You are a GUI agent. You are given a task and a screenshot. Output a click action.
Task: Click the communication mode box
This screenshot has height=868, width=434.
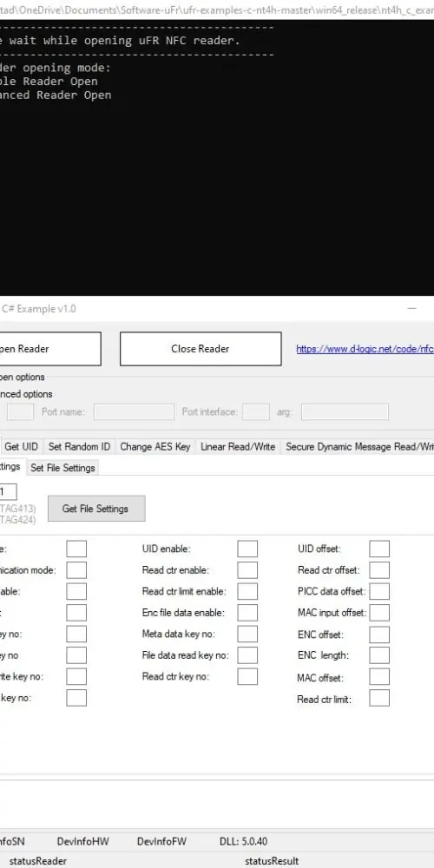76,570
